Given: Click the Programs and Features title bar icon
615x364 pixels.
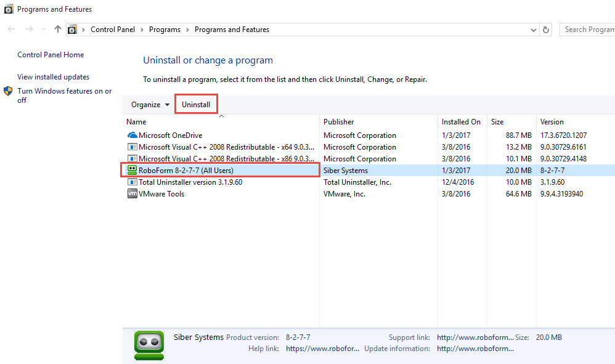Looking at the screenshot, I should [x=9, y=9].
